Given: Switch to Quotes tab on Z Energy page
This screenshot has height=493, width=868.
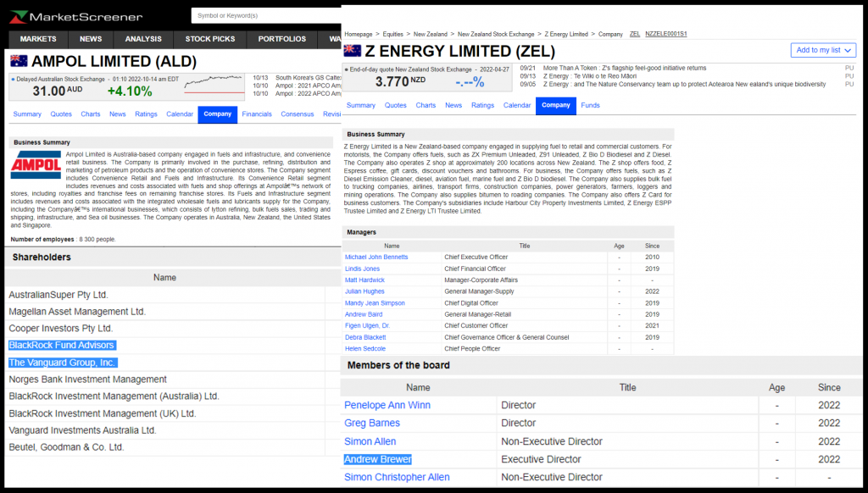Looking at the screenshot, I should click(396, 105).
